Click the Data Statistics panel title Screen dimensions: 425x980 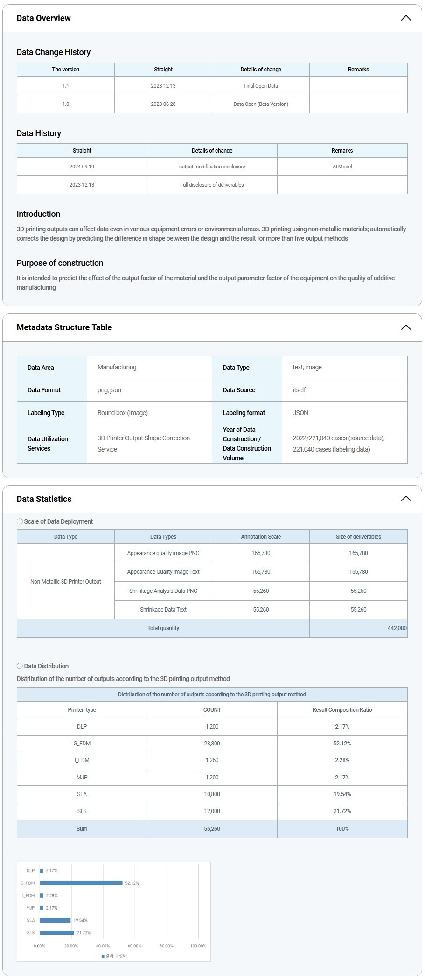tap(44, 499)
